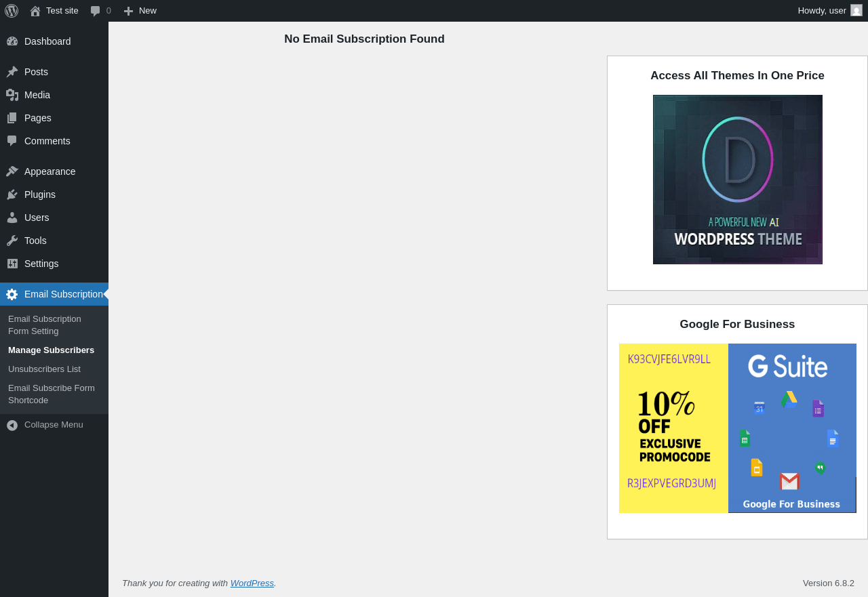Viewport: 868px width, 597px height.
Task: Click the WordPress footer link
Action: (x=252, y=583)
